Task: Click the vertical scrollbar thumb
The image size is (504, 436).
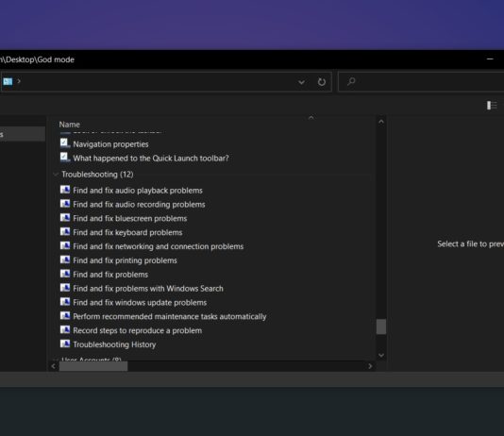Action: coord(381,327)
